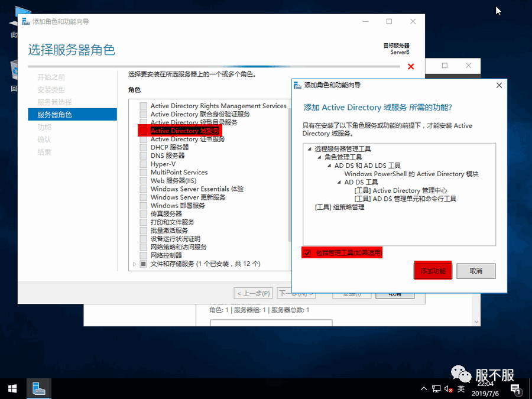532x399 pixels.
Task: Select Windows PowerShell 的 Active Directory 模块
Action: (x=411, y=174)
